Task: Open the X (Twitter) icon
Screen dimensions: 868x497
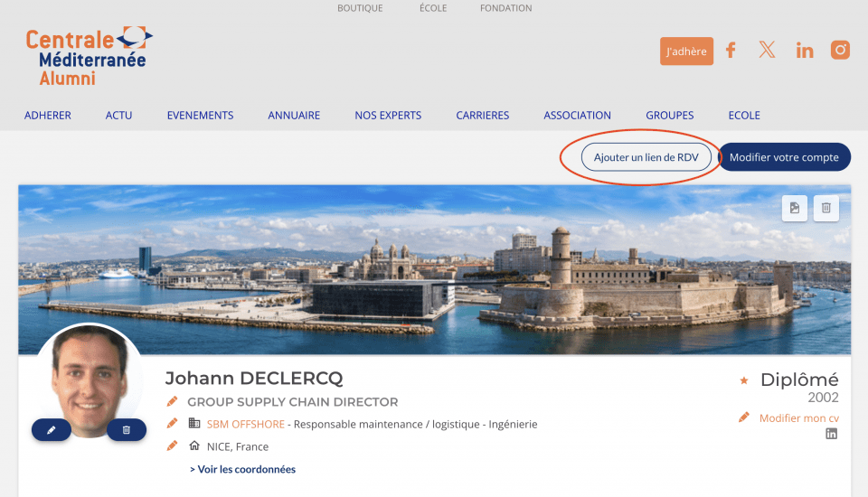Action: coord(767,50)
